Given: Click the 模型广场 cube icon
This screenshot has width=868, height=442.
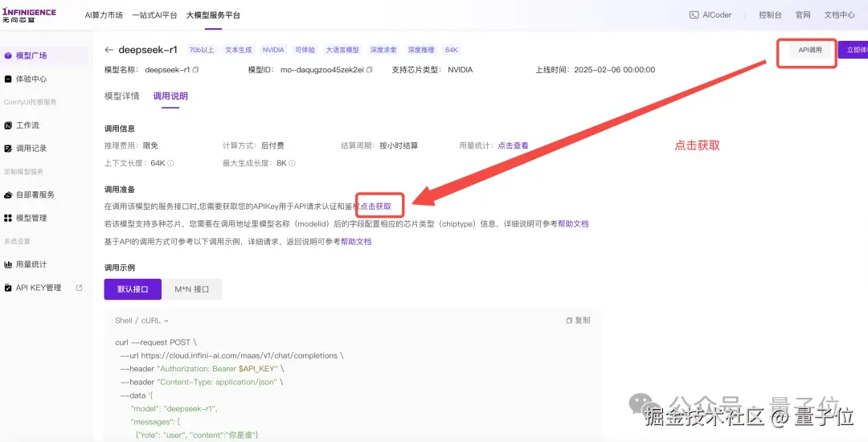Looking at the screenshot, I should (8, 55).
